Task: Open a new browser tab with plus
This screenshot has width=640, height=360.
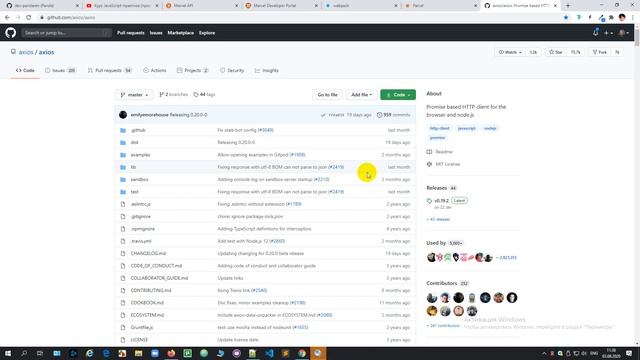Action: point(568,6)
